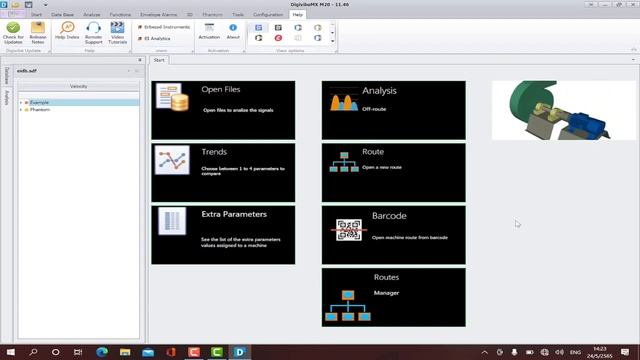Select the Phantom tree item
Screen dimensions: 640x360
[x=40, y=110]
